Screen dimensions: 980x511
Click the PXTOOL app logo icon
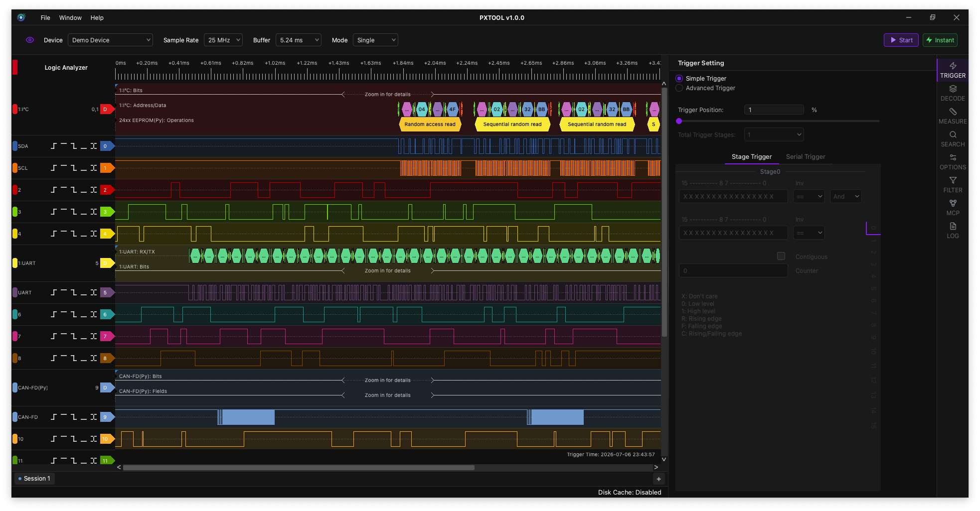coord(21,17)
